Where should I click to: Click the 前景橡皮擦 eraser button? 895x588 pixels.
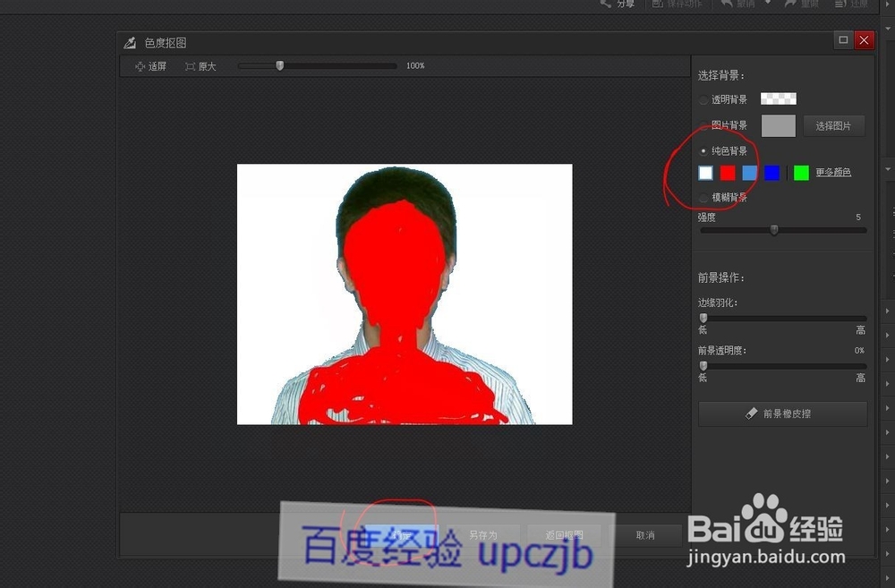pyautogui.click(x=782, y=413)
